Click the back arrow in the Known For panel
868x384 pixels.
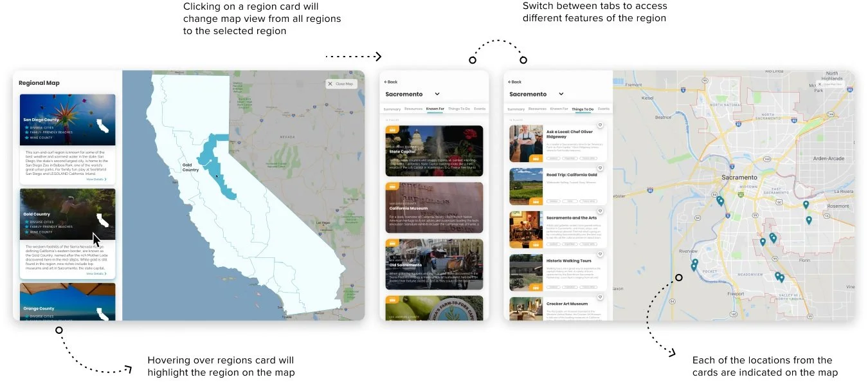click(x=386, y=82)
